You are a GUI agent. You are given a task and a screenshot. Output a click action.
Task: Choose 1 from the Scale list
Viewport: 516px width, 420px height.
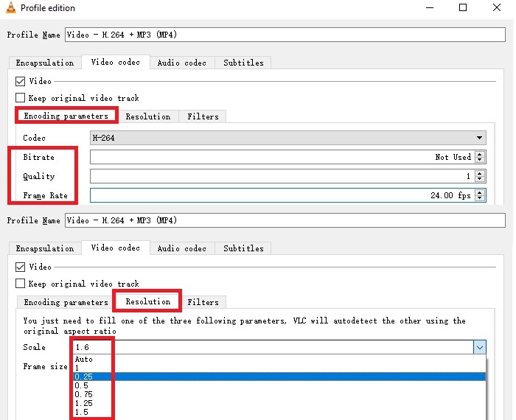279,368
